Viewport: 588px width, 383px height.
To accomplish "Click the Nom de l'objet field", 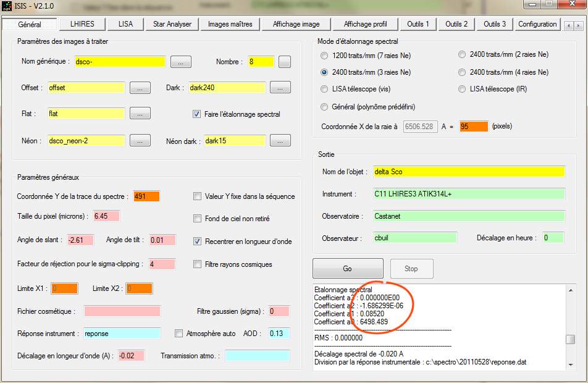I will coord(468,172).
